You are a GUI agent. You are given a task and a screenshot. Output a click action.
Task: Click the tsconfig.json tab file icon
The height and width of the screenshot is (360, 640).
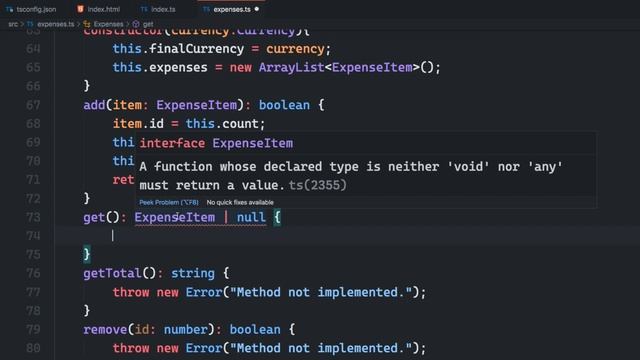10,9
